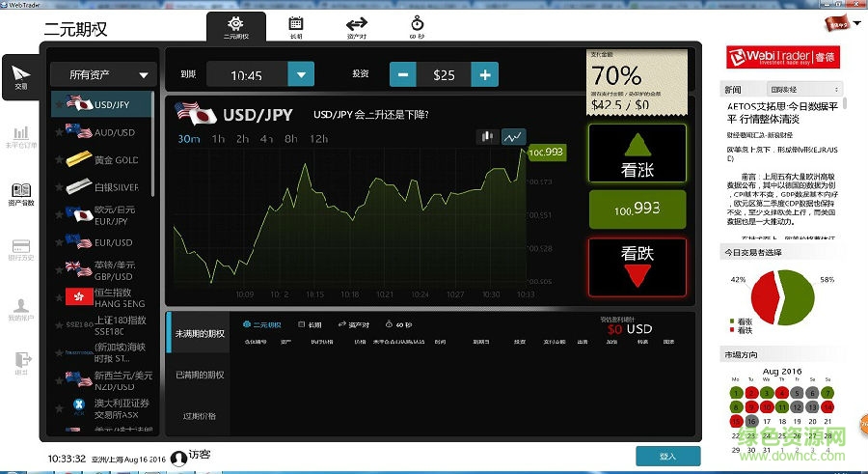Click the $25 investment amount field
The height and width of the screenshot is (474, 868).
coord(444,74)
